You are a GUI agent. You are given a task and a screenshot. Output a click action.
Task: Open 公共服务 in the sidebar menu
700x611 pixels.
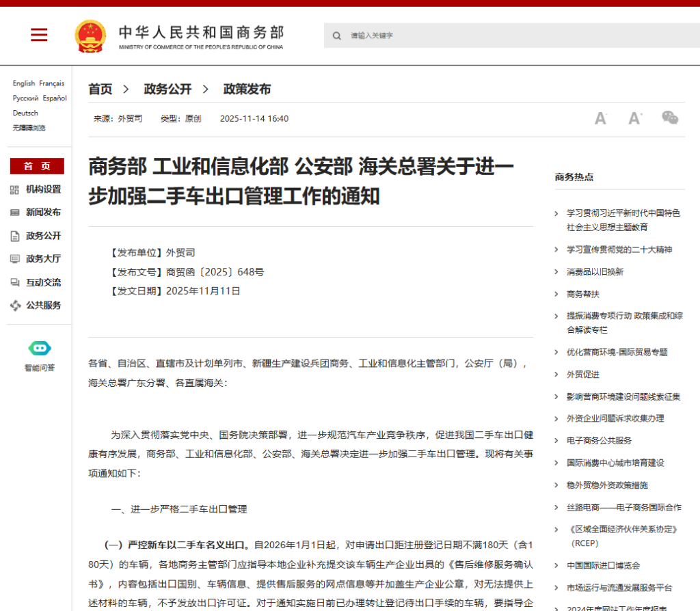coord(43,305)
